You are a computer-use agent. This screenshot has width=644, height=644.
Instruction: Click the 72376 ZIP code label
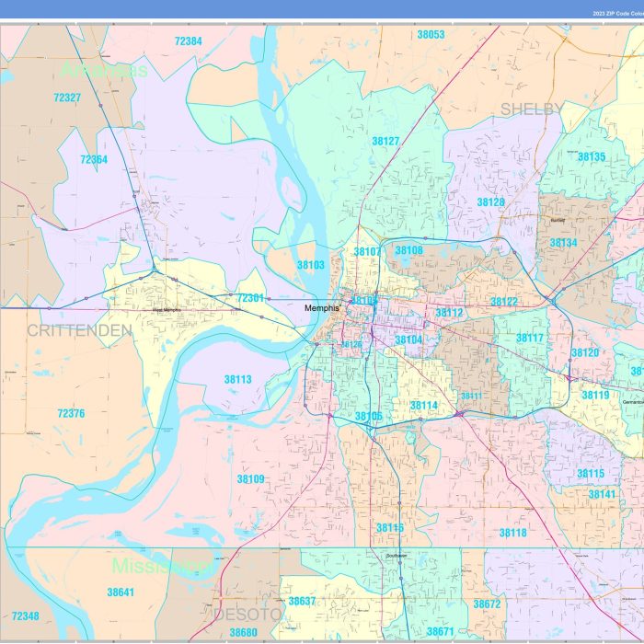click(72, 414)
